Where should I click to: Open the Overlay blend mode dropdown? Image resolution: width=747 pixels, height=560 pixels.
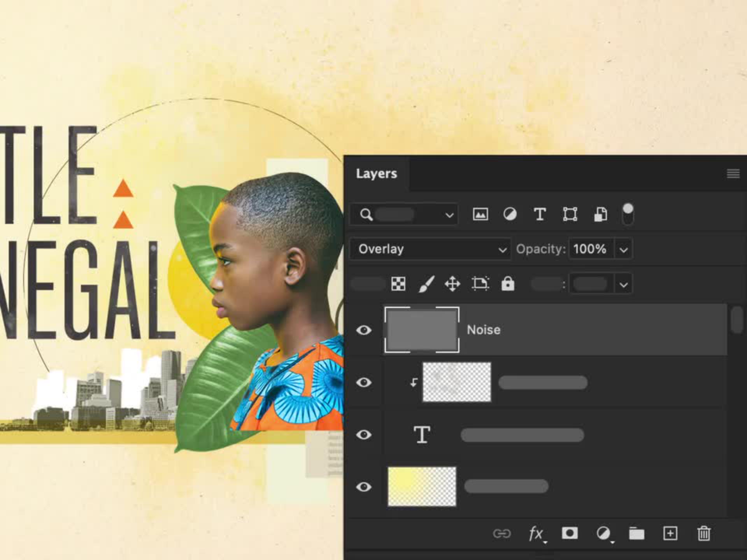tap(430, 249)
